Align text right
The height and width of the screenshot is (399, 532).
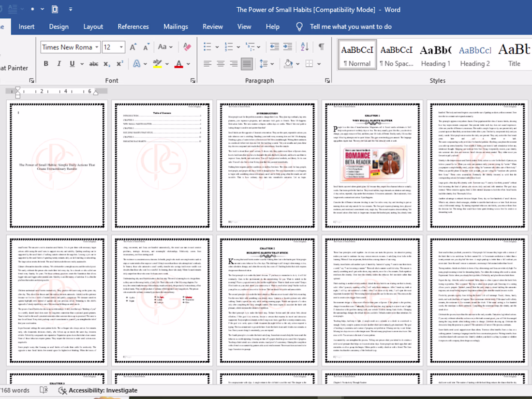coord(234,63)
